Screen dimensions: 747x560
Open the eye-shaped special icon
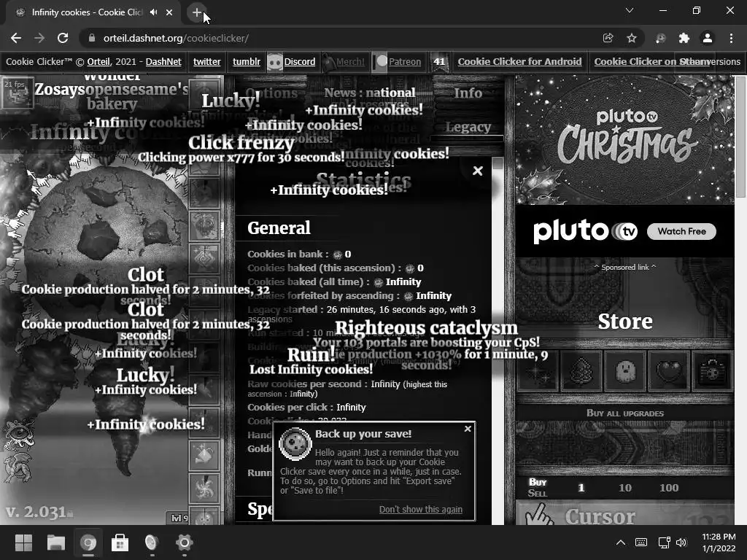[x=19, y=433]
